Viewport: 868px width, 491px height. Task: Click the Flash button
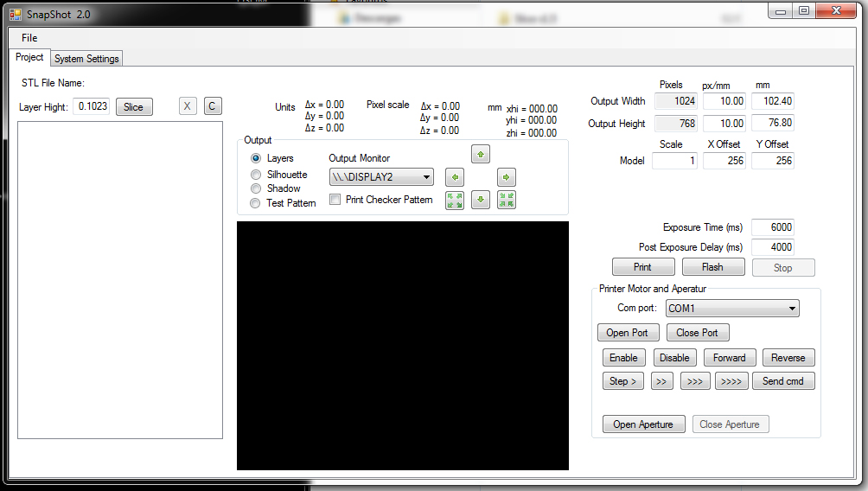coord(712,267)
